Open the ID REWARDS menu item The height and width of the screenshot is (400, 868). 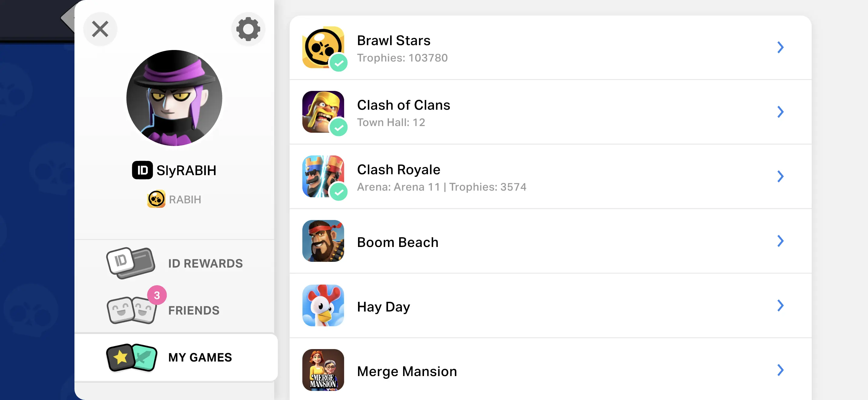click(x=174, y=263)
